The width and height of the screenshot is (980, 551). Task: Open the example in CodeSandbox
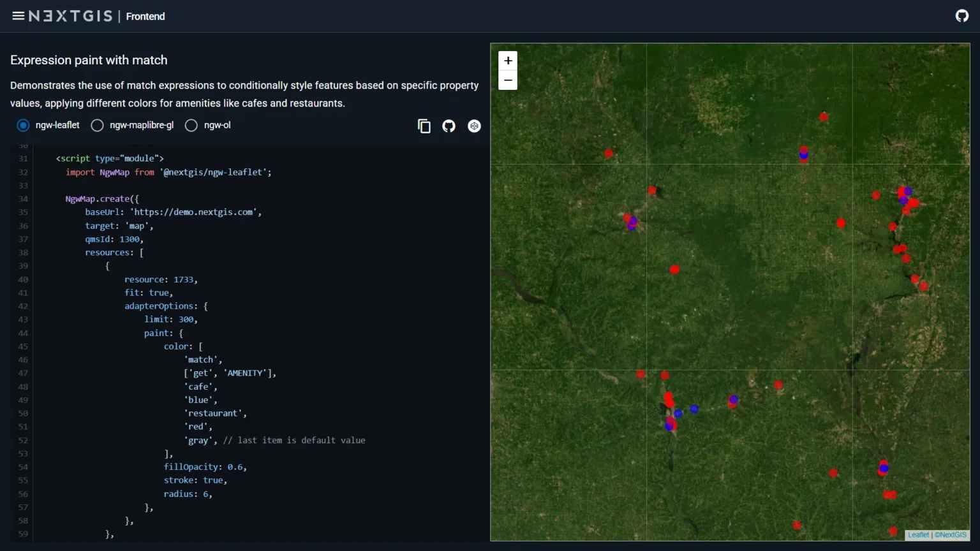474,126
